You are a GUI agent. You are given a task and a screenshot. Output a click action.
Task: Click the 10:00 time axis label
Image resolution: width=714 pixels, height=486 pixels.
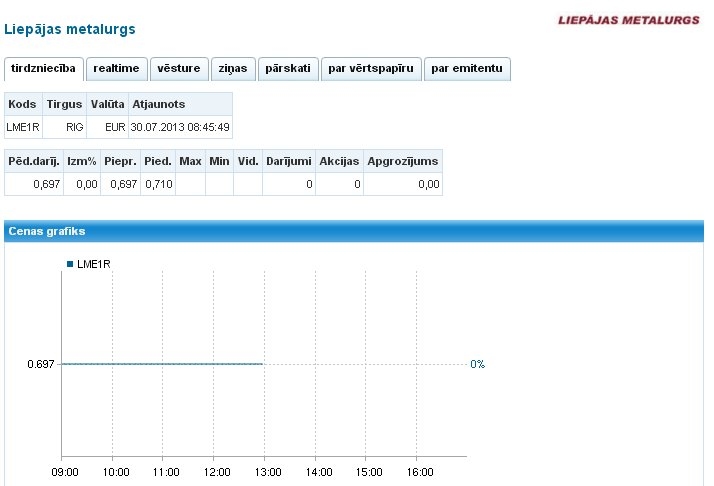(x=116, y=472)
